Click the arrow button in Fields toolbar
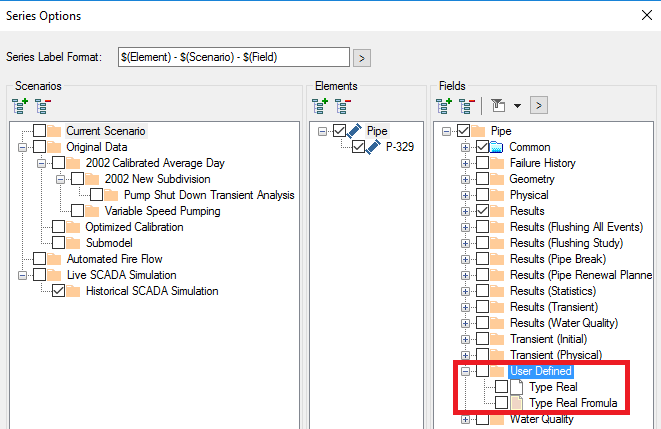The image size is (661, 429). (x=539, y=105)
